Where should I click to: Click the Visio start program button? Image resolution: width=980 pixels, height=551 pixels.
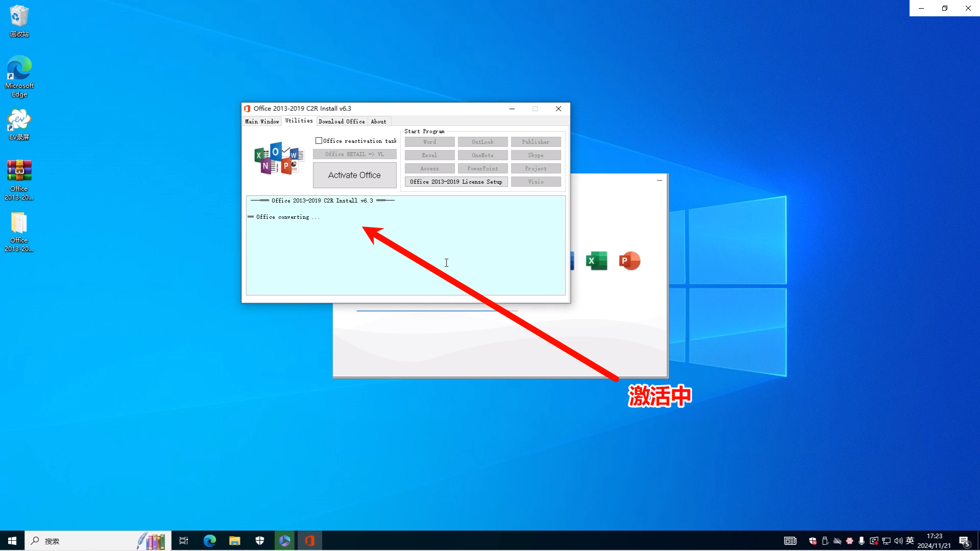(x=535, y=182)
